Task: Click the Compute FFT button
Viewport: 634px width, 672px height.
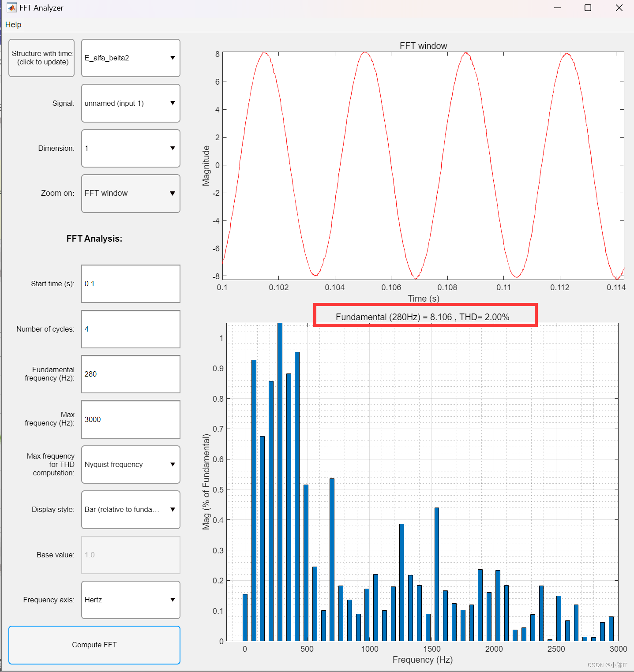Action: click(x=94, y=645)
